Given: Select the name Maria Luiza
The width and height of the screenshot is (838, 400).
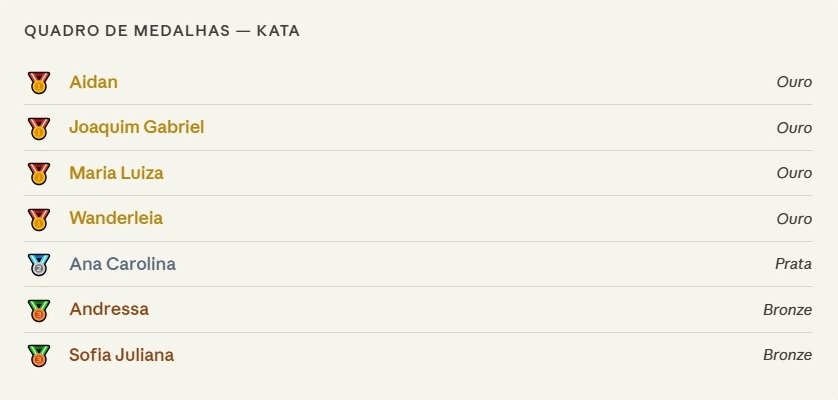Looking at the screenshot, I should coord(116,173).
